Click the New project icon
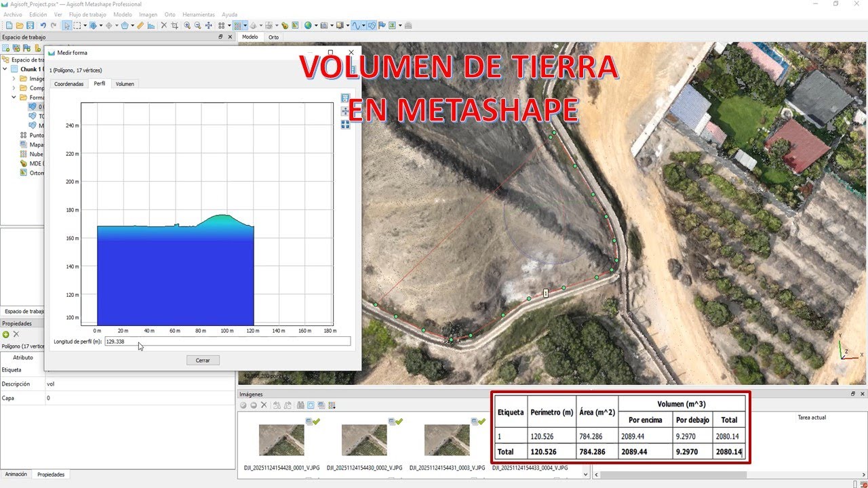Screen dimensions: 868x488 click(9, 25)
